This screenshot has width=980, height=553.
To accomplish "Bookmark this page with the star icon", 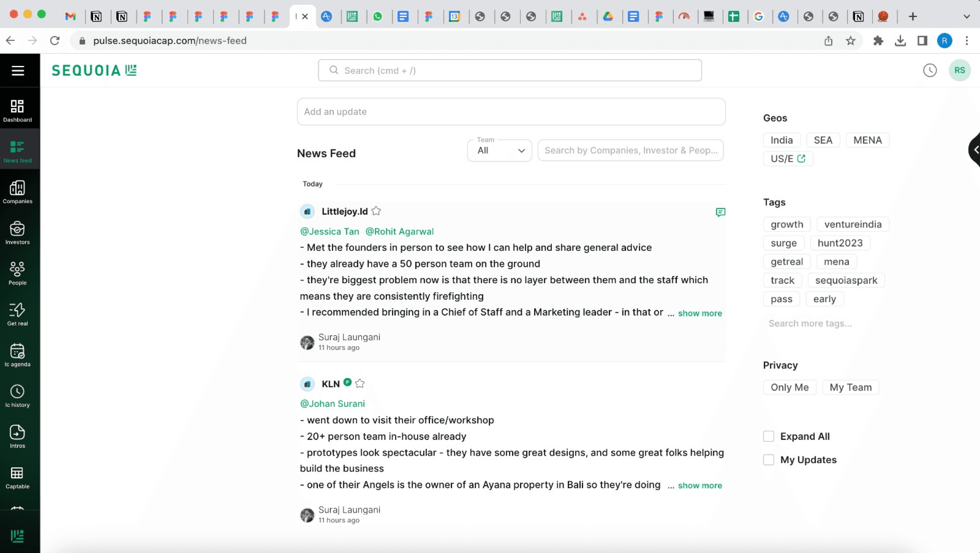I will click(x=851, y=41).
